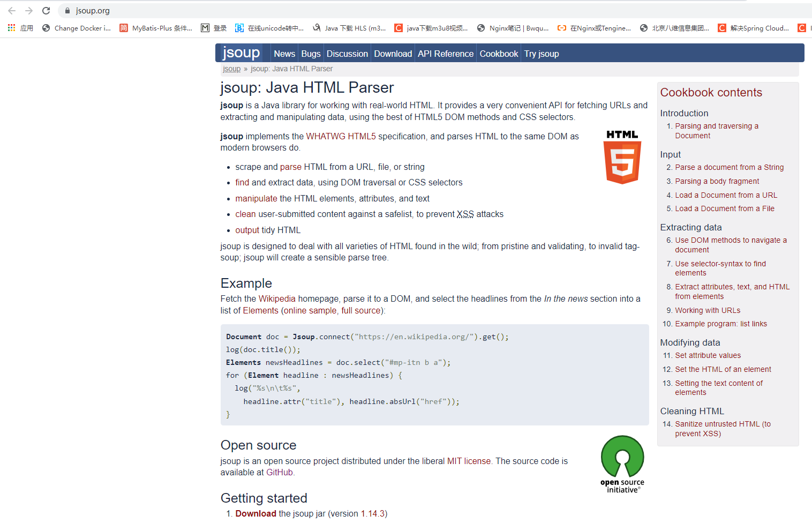Open 'Use DOM methods to navigate' link
This screenshot has height=523, width=812.
coord(731,245)
